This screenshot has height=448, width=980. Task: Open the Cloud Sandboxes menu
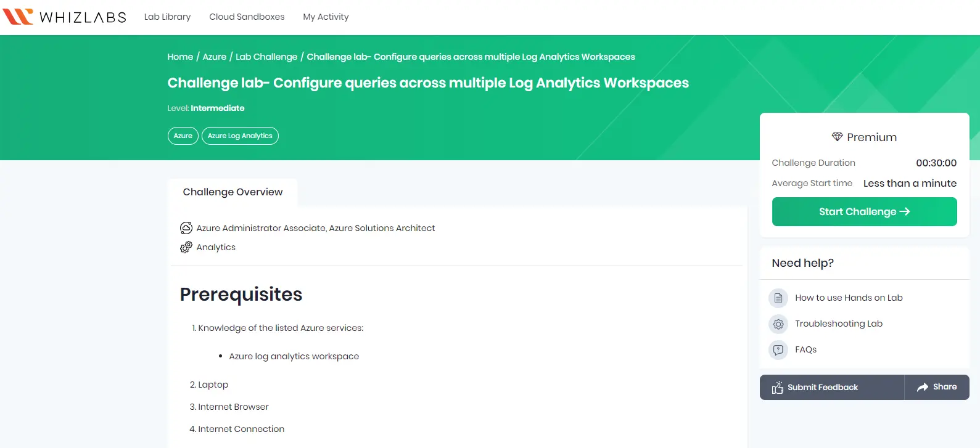tap(247, 17)
